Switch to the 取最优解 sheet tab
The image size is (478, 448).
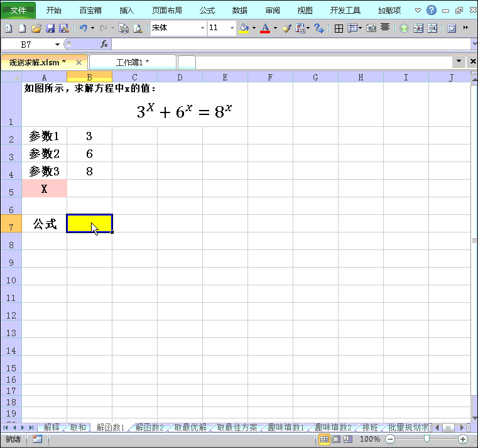[x=190, y=427]
